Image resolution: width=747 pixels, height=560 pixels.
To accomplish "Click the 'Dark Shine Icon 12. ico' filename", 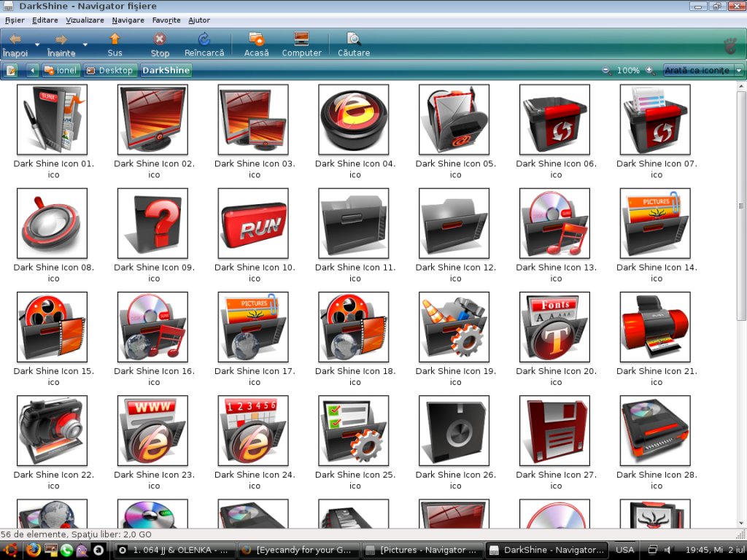I will click(455, 273).
